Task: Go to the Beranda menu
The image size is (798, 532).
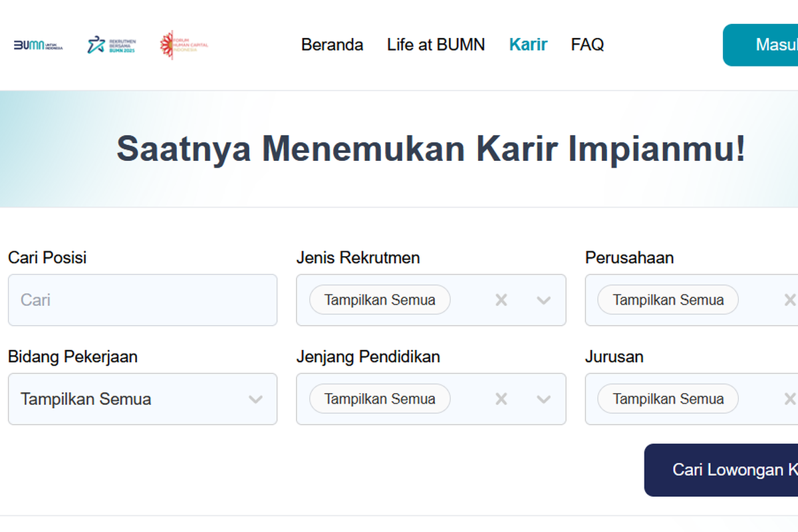Action: [x=332, y=45]
